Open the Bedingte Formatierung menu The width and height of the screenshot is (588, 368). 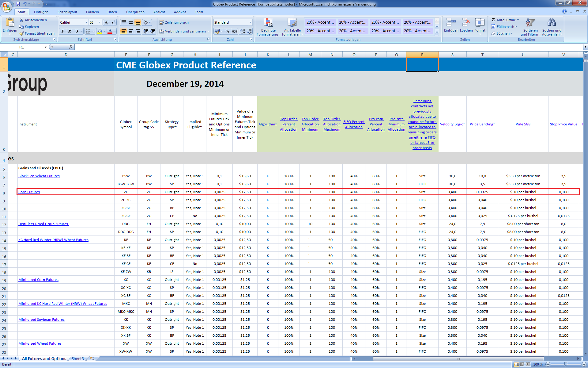click(x=269, y=27)
